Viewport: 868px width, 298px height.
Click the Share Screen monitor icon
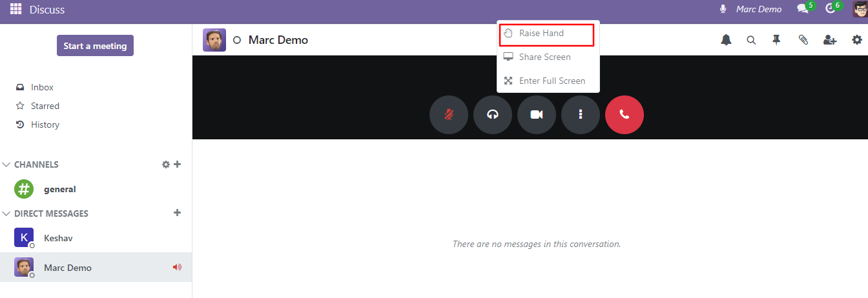point(508,57)
